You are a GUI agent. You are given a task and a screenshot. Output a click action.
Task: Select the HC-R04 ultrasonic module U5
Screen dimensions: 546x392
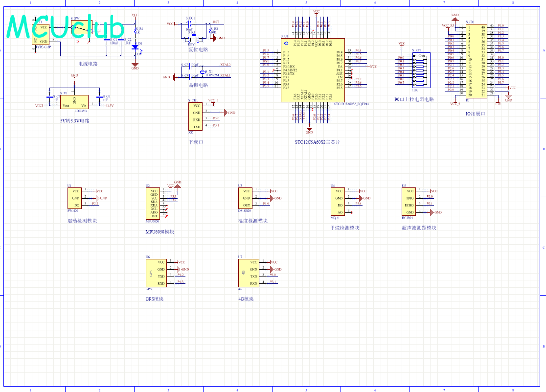point(409,202)
